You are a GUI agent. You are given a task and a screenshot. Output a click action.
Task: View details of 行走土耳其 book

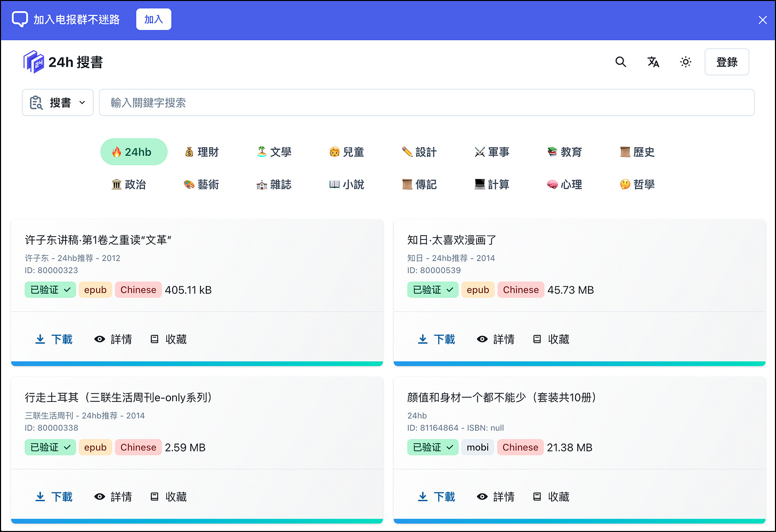click(x=113, y=497)
